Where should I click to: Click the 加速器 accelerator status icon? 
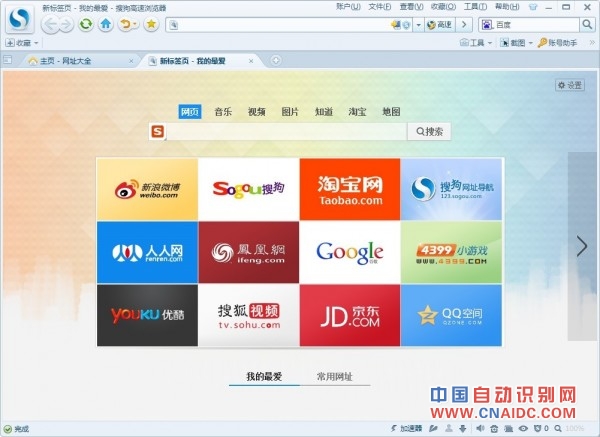[406, 428]
